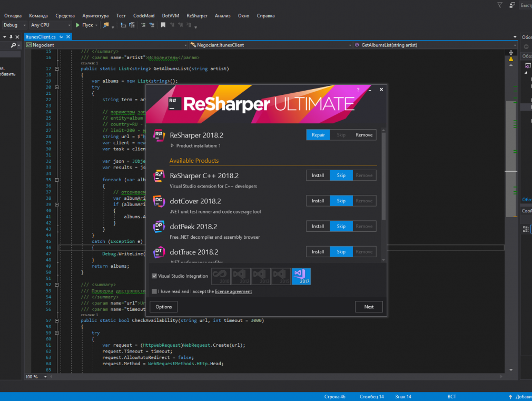Click the dotCover product icon

click(159, 201)
